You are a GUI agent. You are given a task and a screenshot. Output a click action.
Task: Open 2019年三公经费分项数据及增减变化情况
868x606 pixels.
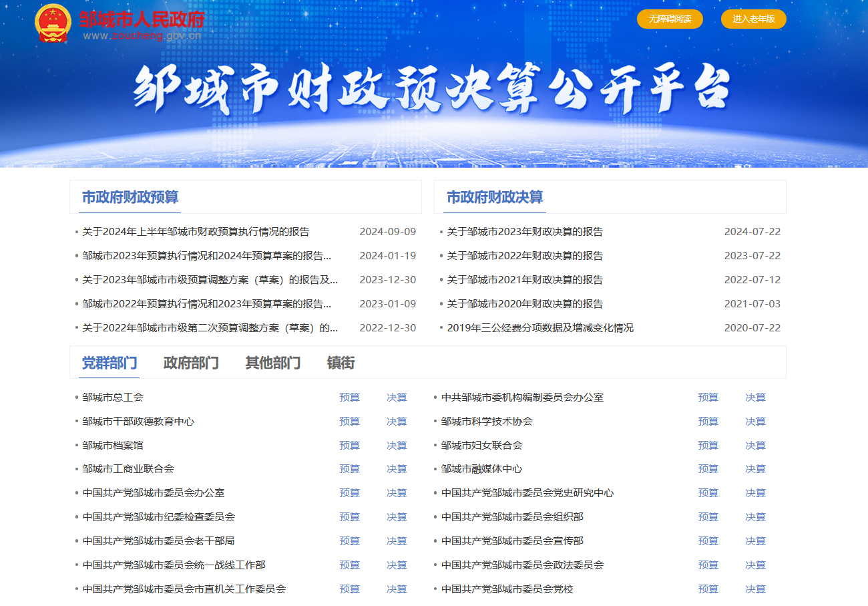coord(540,328)
